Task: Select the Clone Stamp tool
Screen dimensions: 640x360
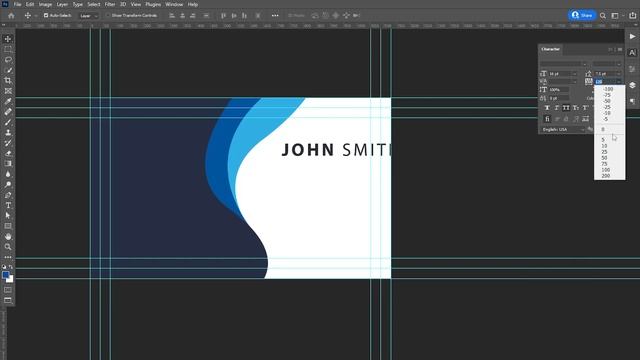Action: point(8,133)
